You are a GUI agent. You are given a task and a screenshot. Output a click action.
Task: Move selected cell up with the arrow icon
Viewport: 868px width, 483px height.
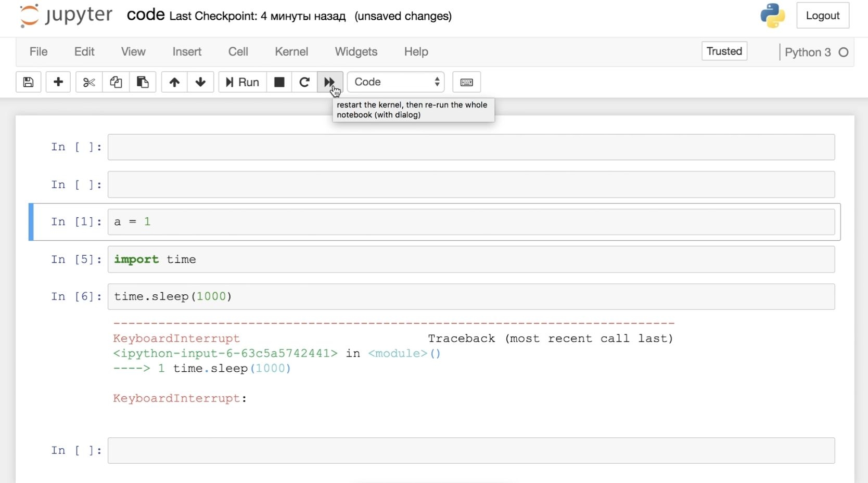point(174,82)
